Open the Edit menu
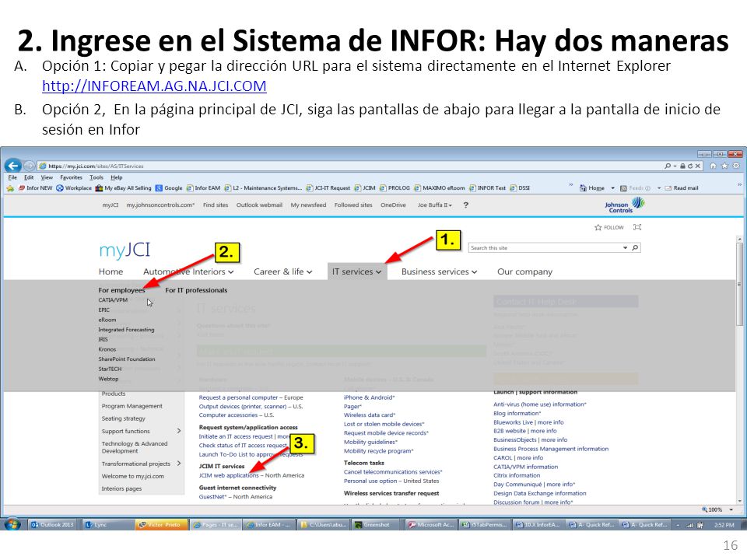The height and width of the screenshot is (560, 747). tap(29, 177)
